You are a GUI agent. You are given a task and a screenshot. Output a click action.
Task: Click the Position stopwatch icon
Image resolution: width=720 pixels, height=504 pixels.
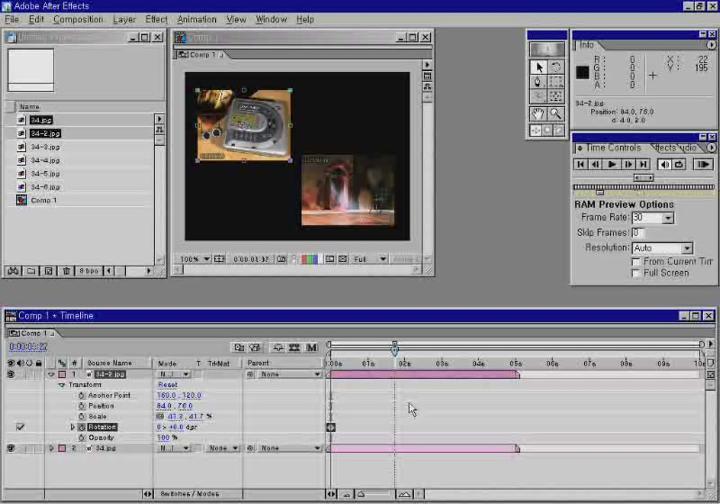click(82, 406)
